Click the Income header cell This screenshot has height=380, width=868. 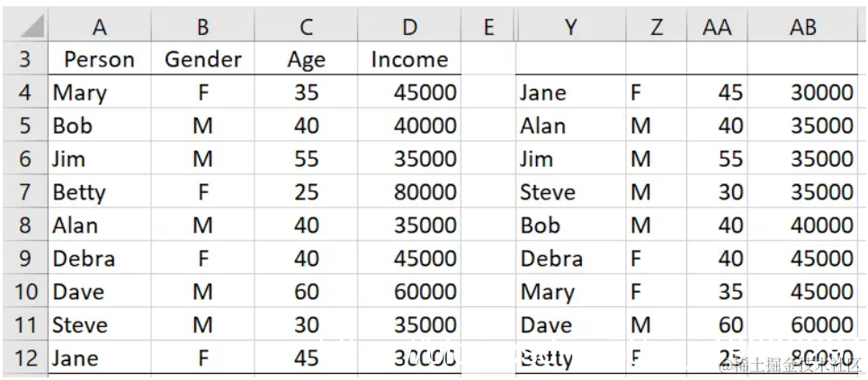click(x=409, y=60)
